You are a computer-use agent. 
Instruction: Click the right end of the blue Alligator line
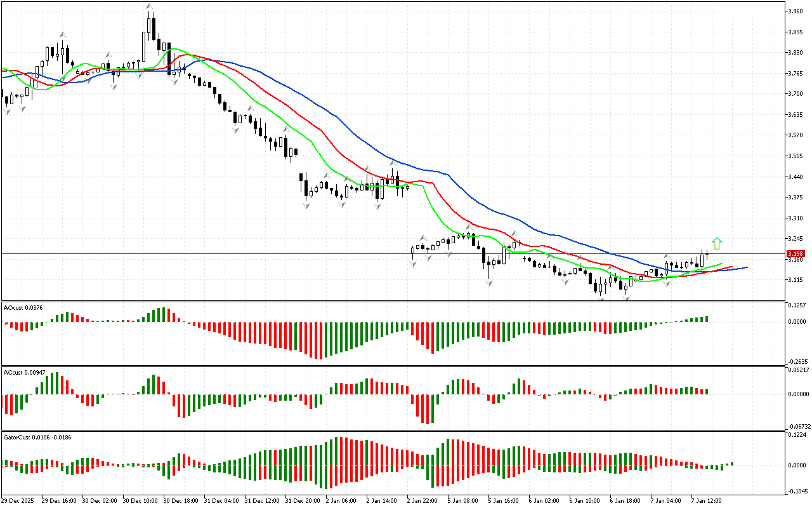(746, 267)
